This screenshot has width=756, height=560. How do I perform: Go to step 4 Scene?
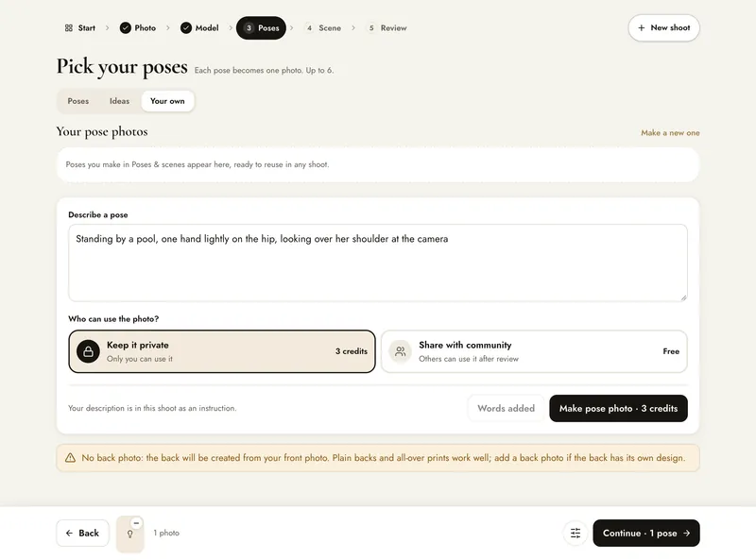point(323,28)
